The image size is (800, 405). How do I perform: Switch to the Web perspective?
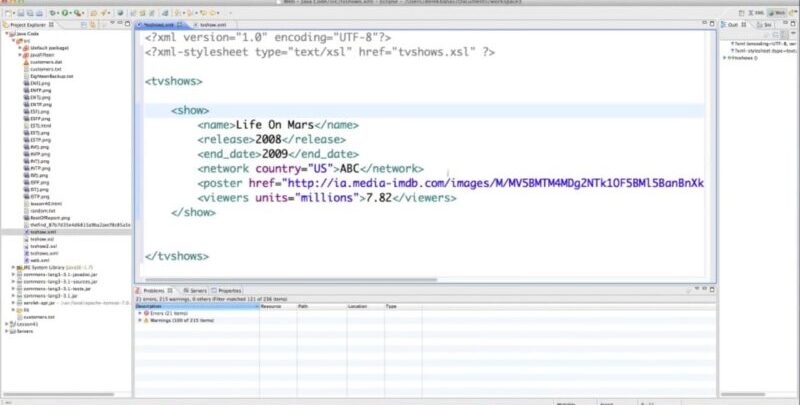pos(777,13)
